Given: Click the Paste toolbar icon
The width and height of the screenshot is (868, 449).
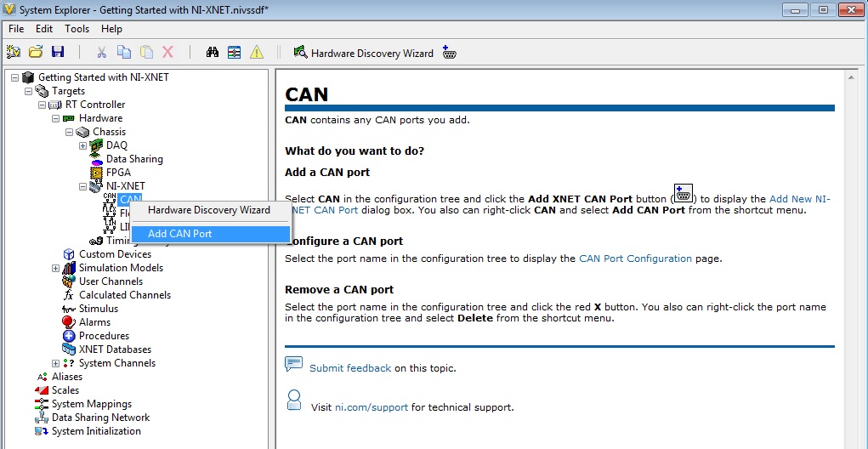Looking at the screenshot, I should [146, 52].
